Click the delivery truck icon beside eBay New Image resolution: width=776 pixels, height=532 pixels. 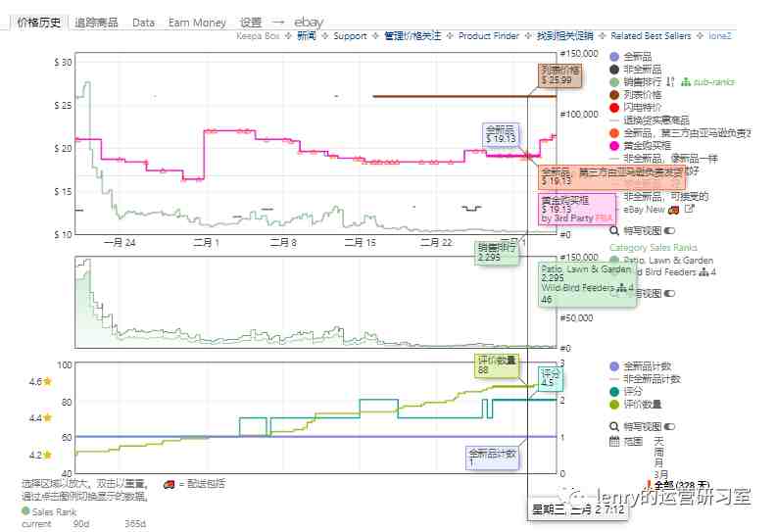[x=673, y=210]
